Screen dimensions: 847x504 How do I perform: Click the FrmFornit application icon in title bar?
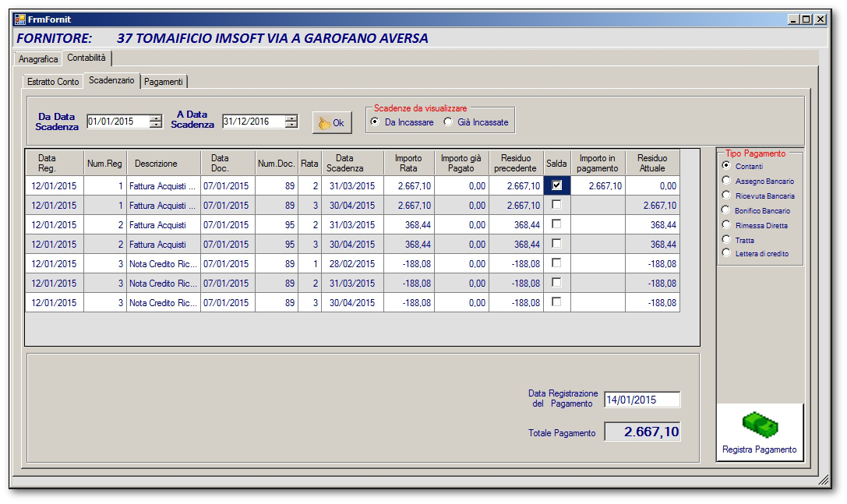[x=20, y=19]
